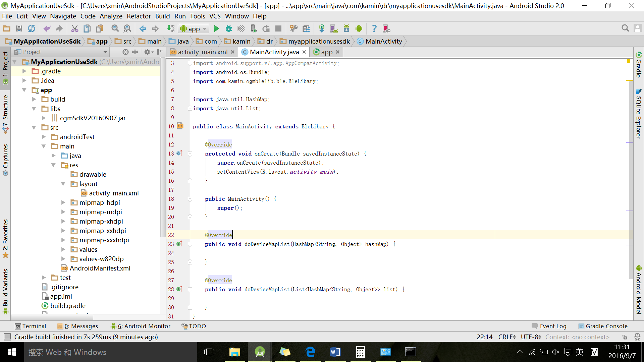The height and width of the screenshot is (362, 644).
Task: Open the app run configuration dropdown
Action: point(194,29)
